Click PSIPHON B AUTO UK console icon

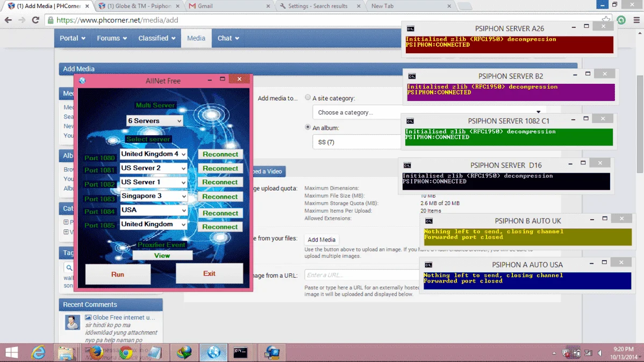429,221
